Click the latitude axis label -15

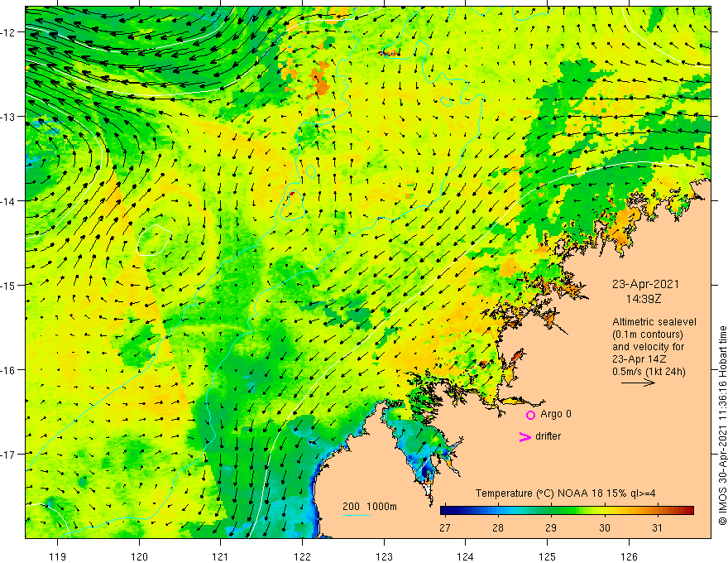(x=9, y=285)
